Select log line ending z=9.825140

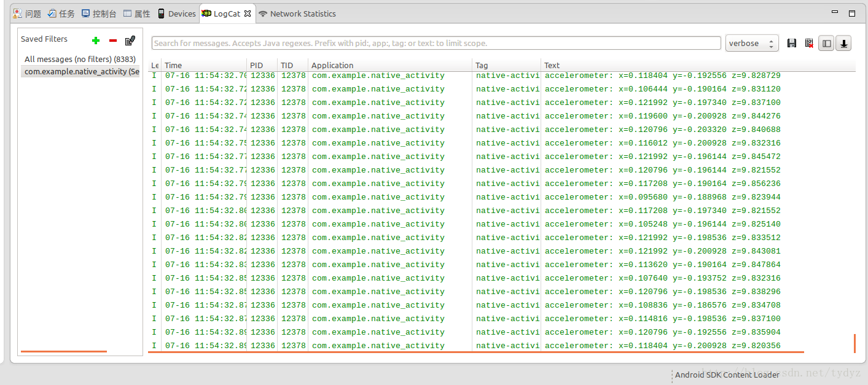(502, 224)
